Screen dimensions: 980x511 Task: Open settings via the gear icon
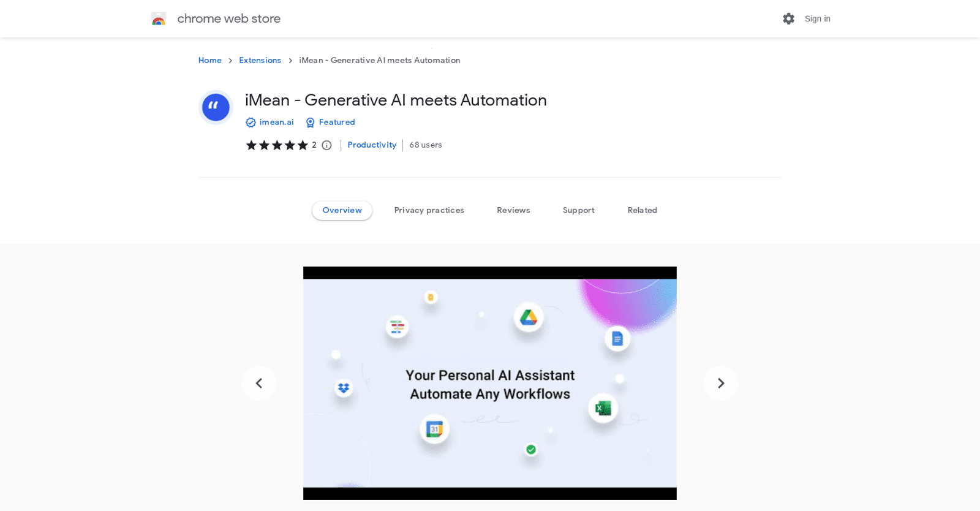click(788, 19)
